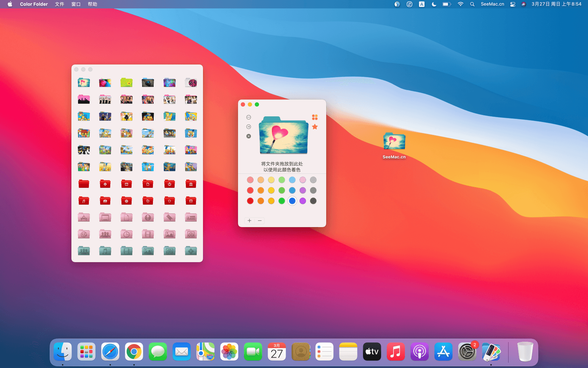Click the circled ellipsis more-options icon
Screen dimensions: 588x368
[248, 117]
